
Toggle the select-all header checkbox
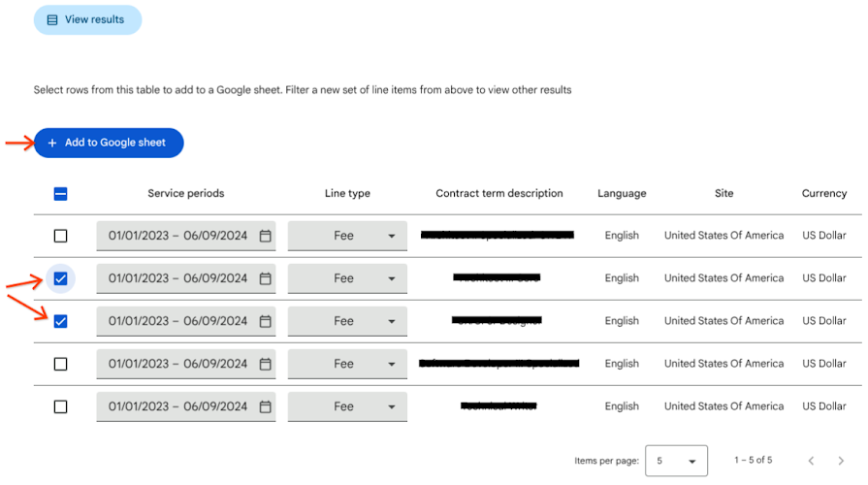pos(60,194)
